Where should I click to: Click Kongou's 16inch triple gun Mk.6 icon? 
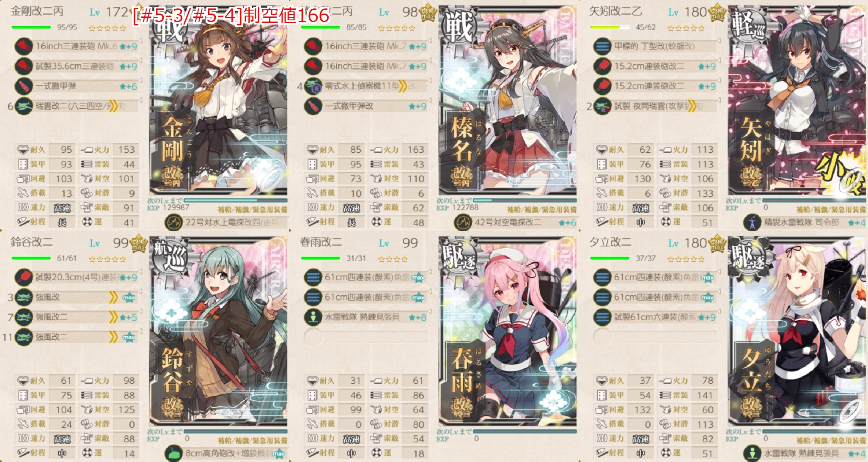24,46
